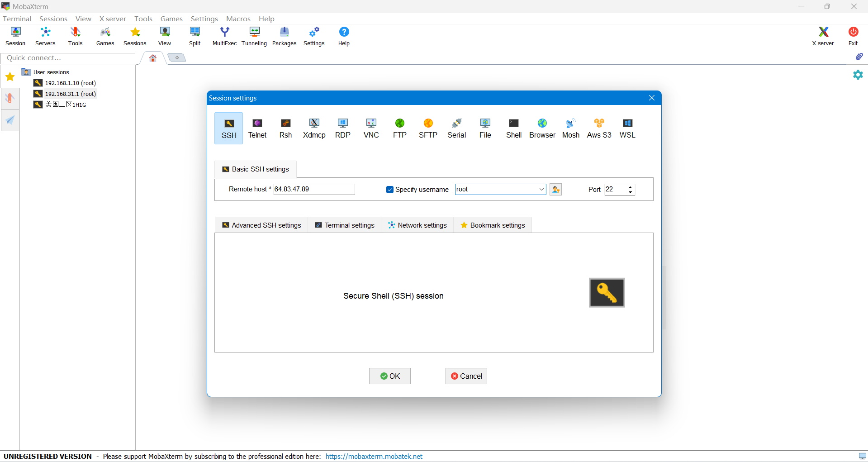Click the Exit power icon
Viewport: 868px width, 462px height.
pos(853,36)
